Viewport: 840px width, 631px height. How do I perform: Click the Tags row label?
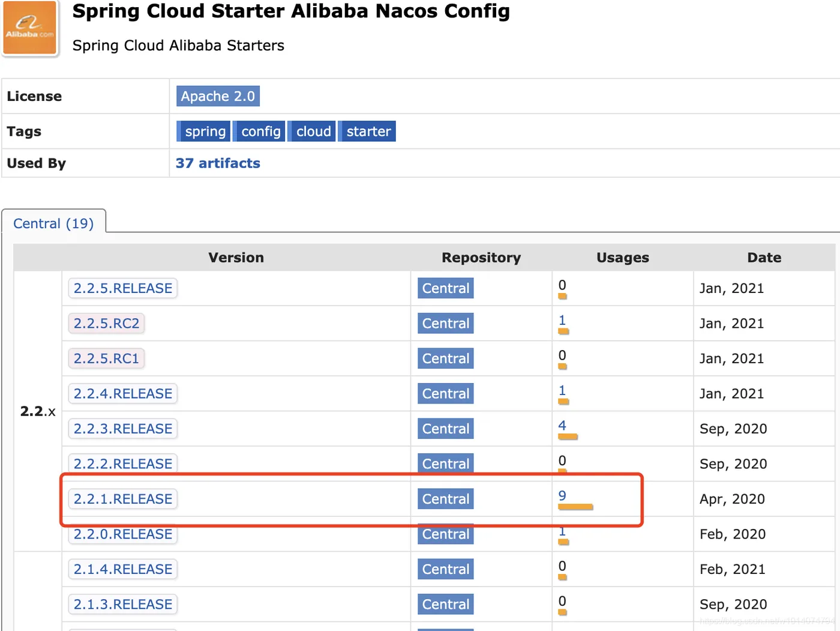[x=24, y=131]
